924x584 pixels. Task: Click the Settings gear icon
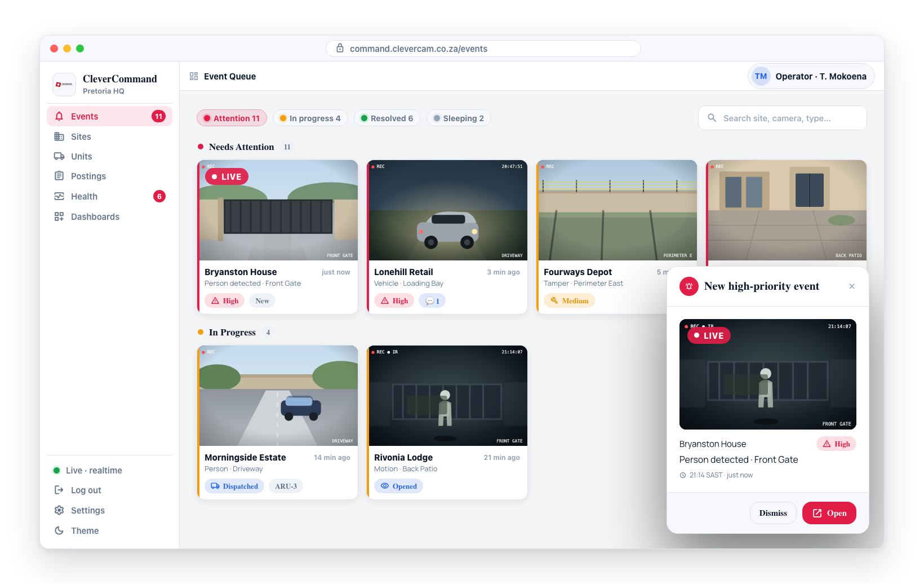pyautogui.click(x=59, y=510)
